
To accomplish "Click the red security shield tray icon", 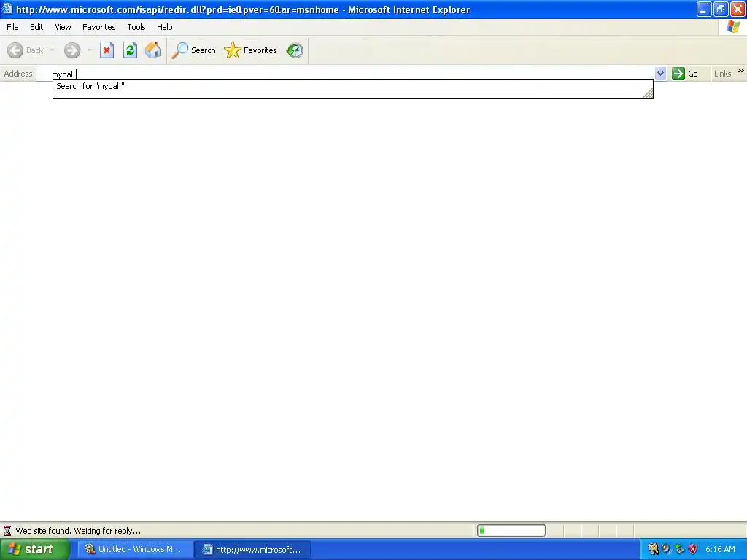I will tap(693, 550).
